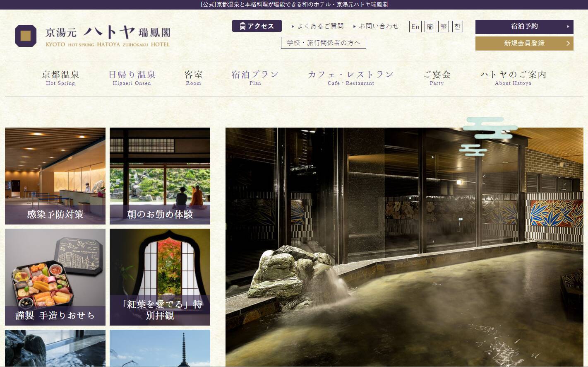Open the カフェ・レストラン menu
The image size is (588, 367).
tap(351, 77)
